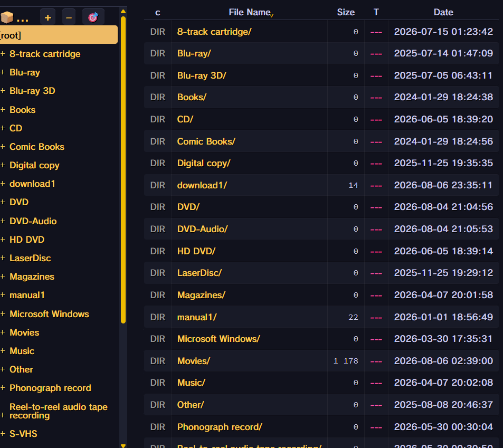Click the yellow tree panel scrollbar
Viewport: 503px width, 448px height.
tap(123, 170)
